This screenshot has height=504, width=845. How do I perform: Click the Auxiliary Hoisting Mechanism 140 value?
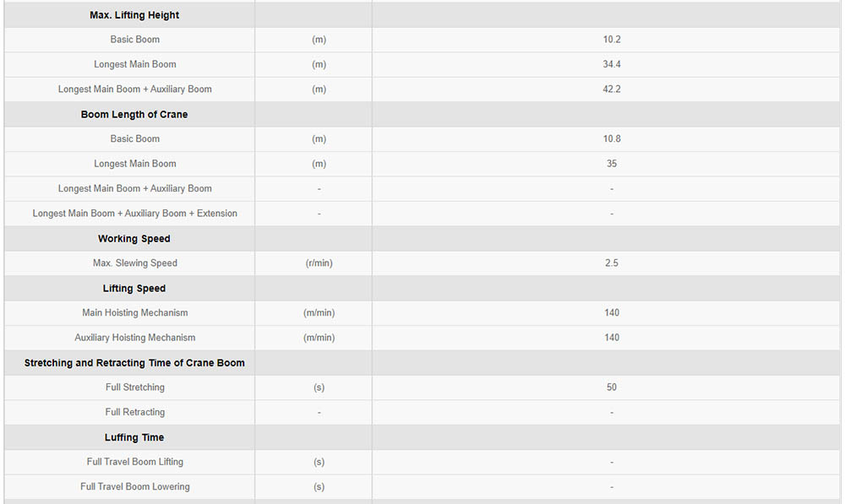pos(612,337)
